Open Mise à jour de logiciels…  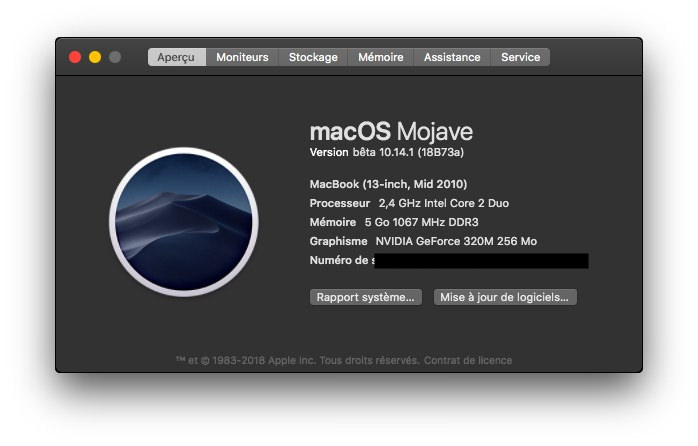505,297
